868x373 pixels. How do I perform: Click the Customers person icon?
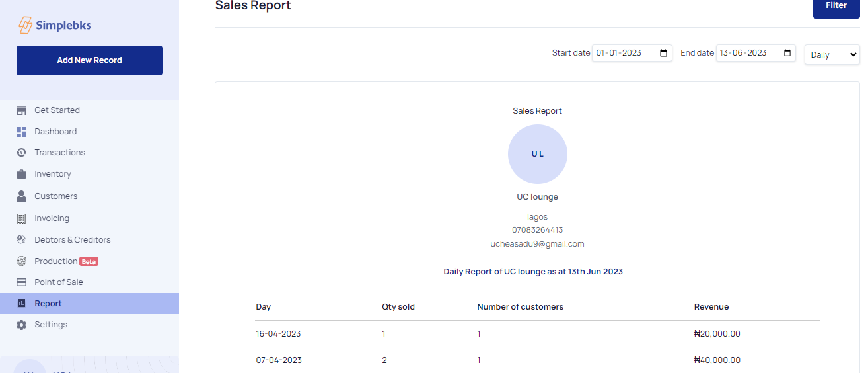[x=22, y=196]
